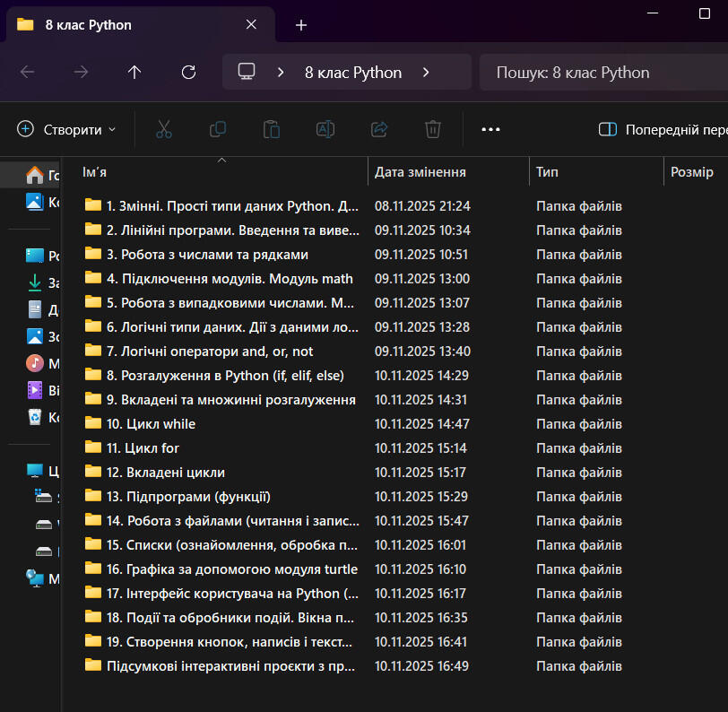Select folder '6. Логічні типи даних'
728x712 pixels.
[221, 327]
